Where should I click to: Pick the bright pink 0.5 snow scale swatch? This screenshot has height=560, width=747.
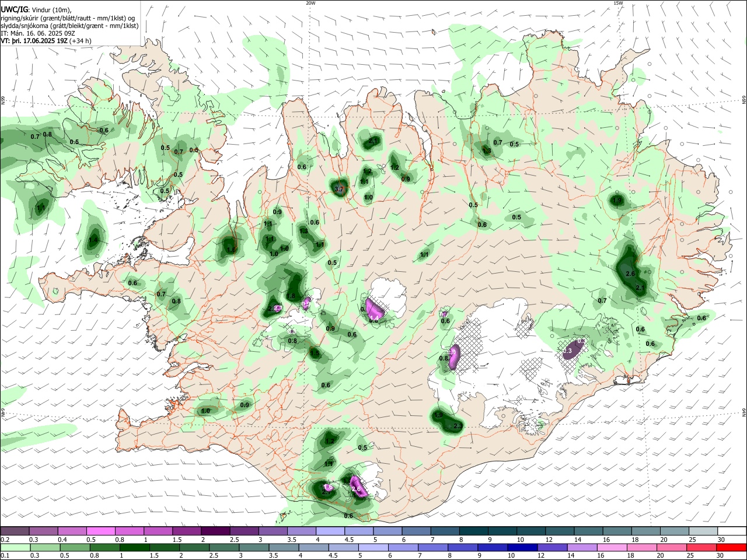click(101, 531)
